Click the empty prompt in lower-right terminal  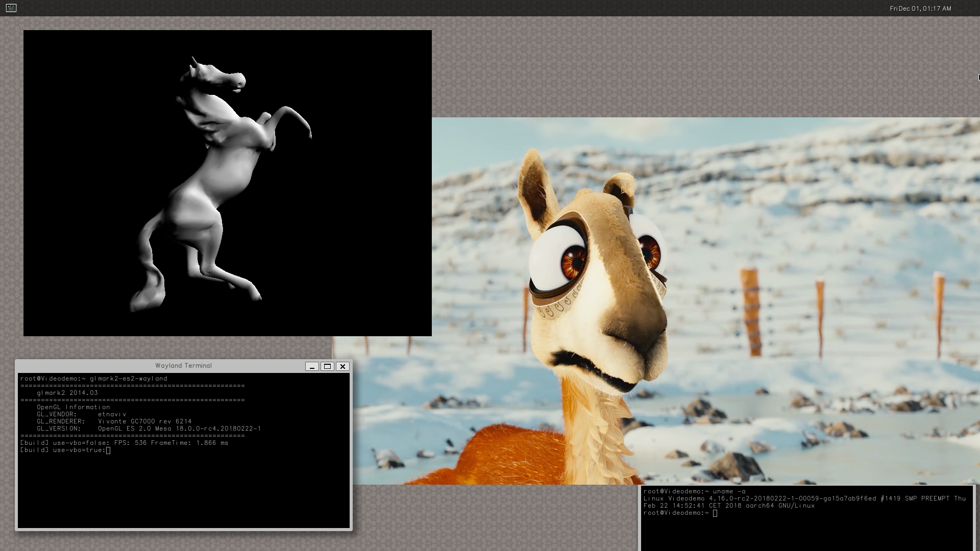tap(680, 513)
